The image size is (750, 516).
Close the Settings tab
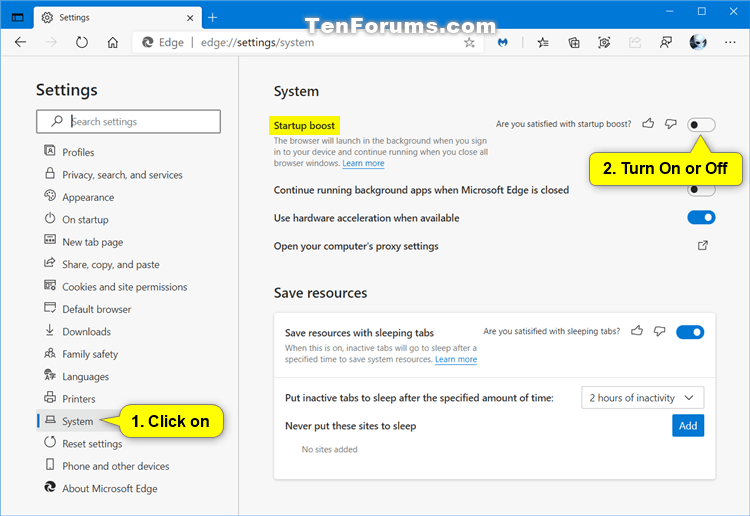pyautogui.click(x=190, y=18)
